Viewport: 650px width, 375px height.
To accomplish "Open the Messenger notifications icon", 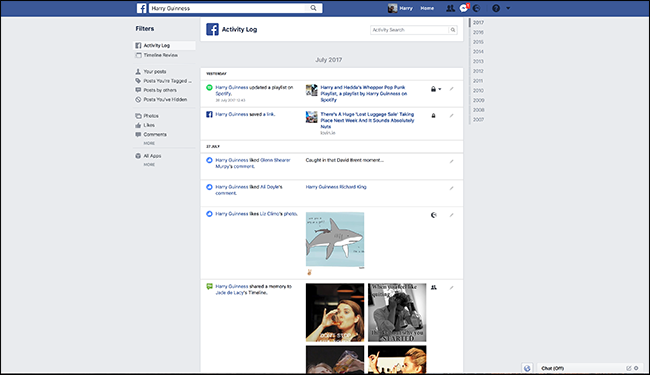I will tap(463, 8).
